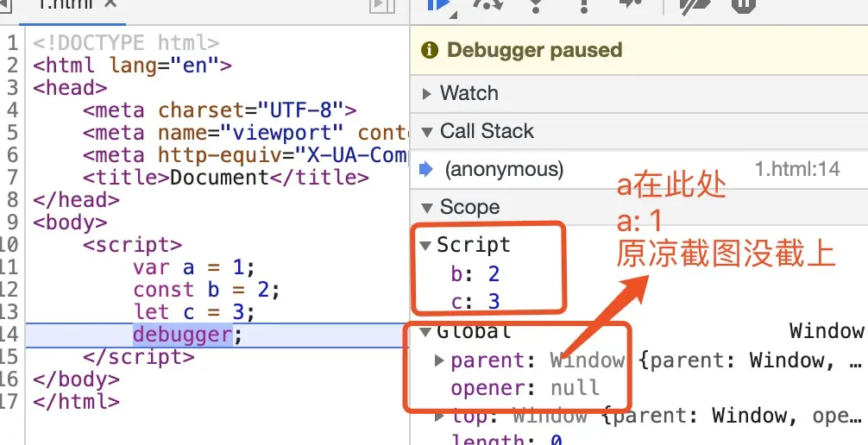Expand the parent: Window object

click(x=439, y=360)
